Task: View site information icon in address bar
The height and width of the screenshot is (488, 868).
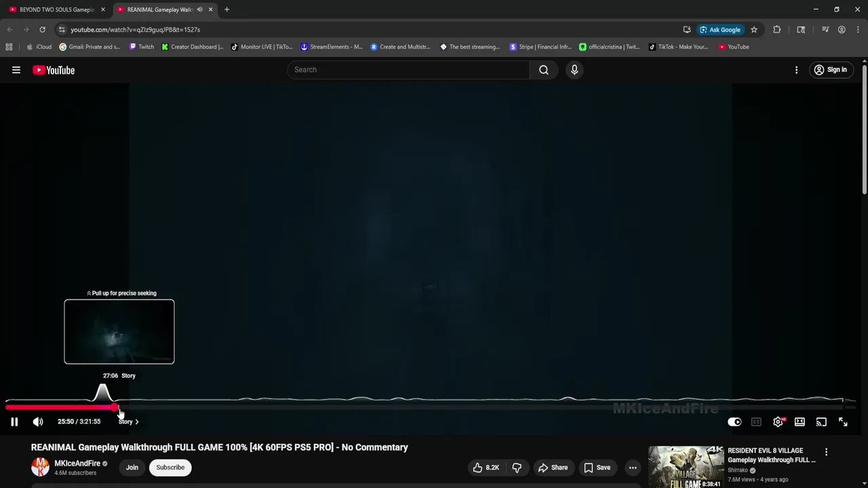Action: coord(62,30)
